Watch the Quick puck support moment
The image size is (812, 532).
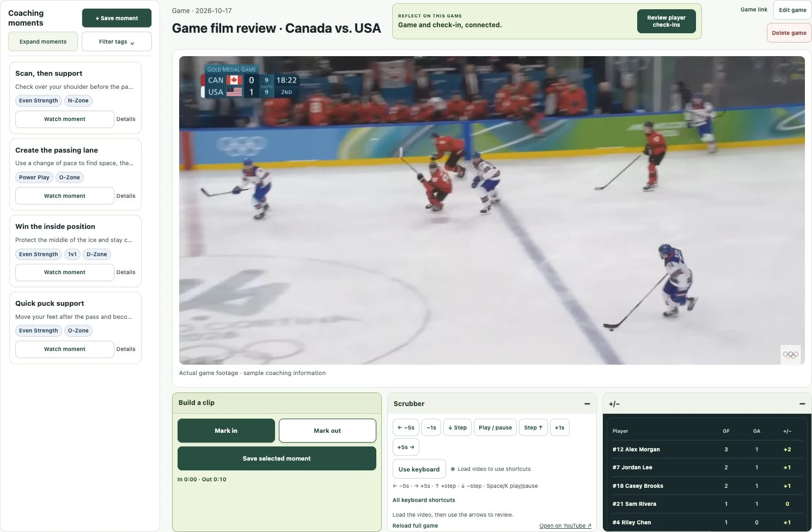64,349
